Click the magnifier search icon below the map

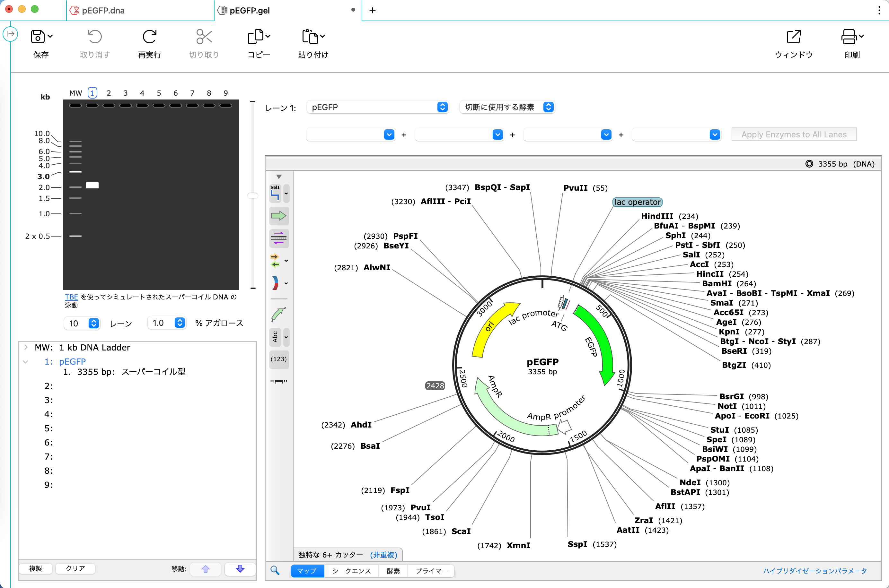[x=275, y=570]
